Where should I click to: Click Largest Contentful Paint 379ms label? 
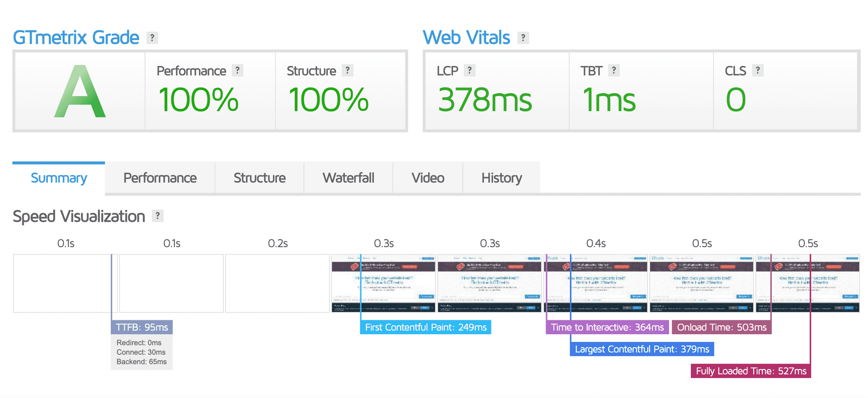coord(642,349)
